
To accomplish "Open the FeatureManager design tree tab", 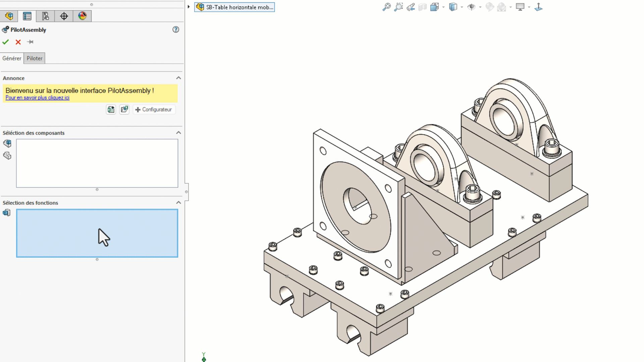I will point(9,16).
